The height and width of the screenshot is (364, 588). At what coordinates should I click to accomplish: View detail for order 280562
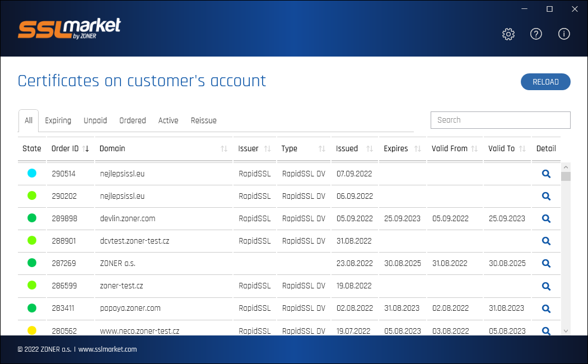point(546,330)
